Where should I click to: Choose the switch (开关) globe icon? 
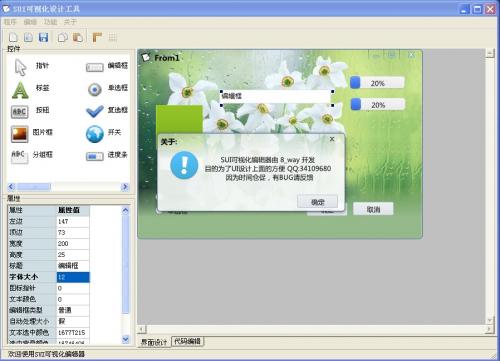pyautogui.click(x=95, y=134)
